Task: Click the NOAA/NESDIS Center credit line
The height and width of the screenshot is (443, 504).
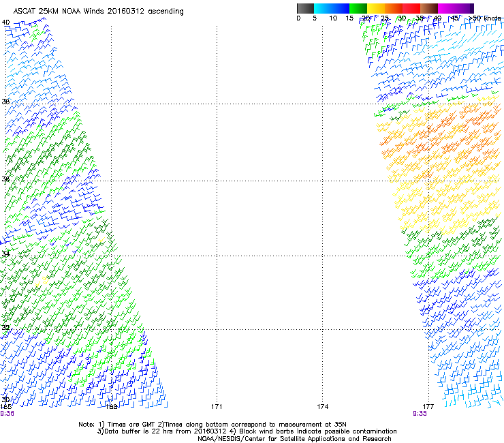Action: pyautogui.click(x=294, y=439)
